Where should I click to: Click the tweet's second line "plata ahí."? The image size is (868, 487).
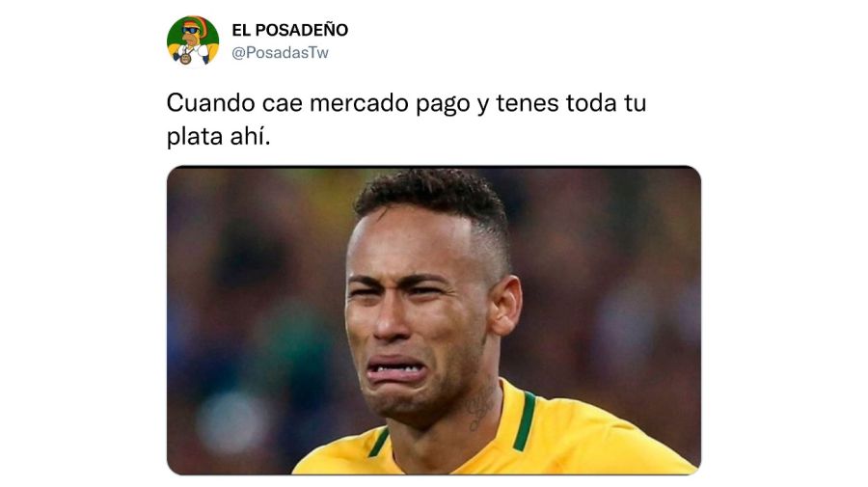(x=219, y=136)
